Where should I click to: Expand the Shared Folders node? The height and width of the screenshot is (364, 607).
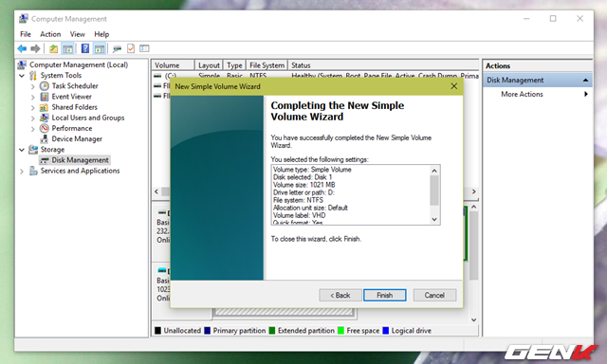(x=33, y=107)
